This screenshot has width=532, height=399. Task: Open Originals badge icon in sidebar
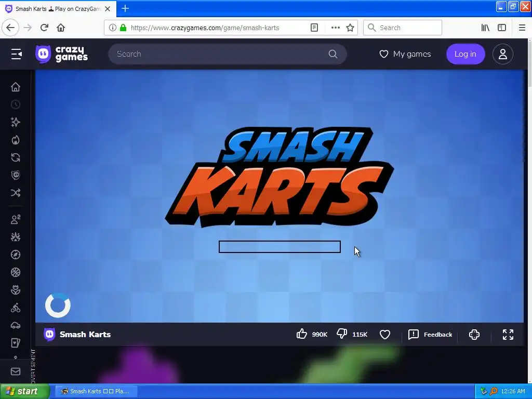tap(16, 175)
